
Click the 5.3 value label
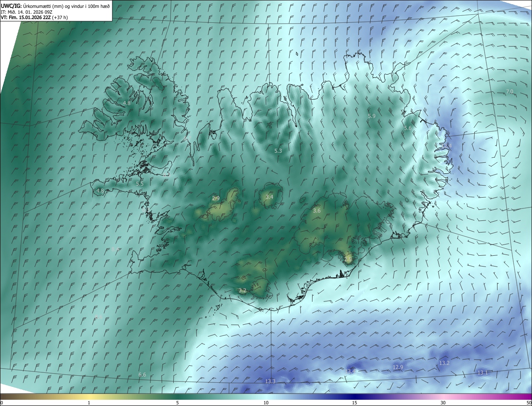pyautogui.click(x=278, y=151)
